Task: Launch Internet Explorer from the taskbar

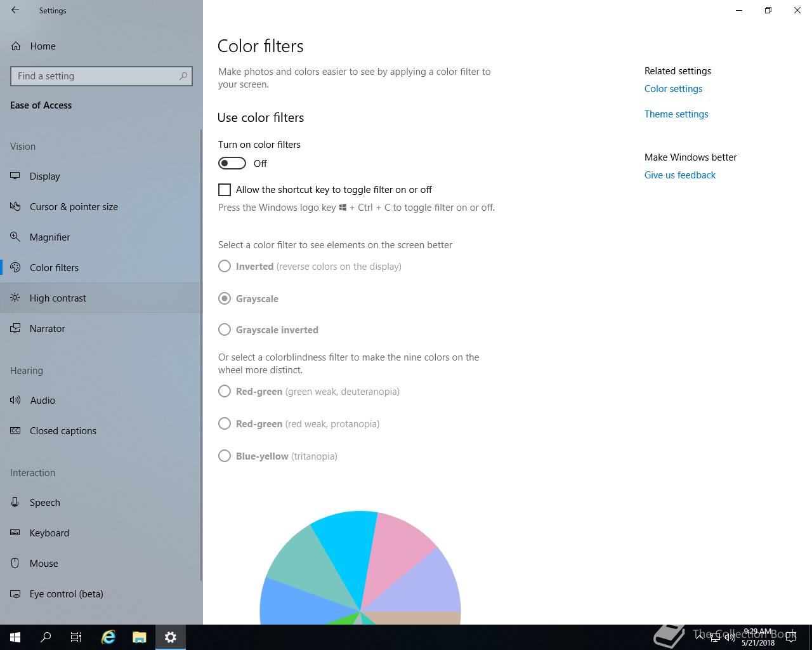Action: pyautogui.click(x=108, y=637)
